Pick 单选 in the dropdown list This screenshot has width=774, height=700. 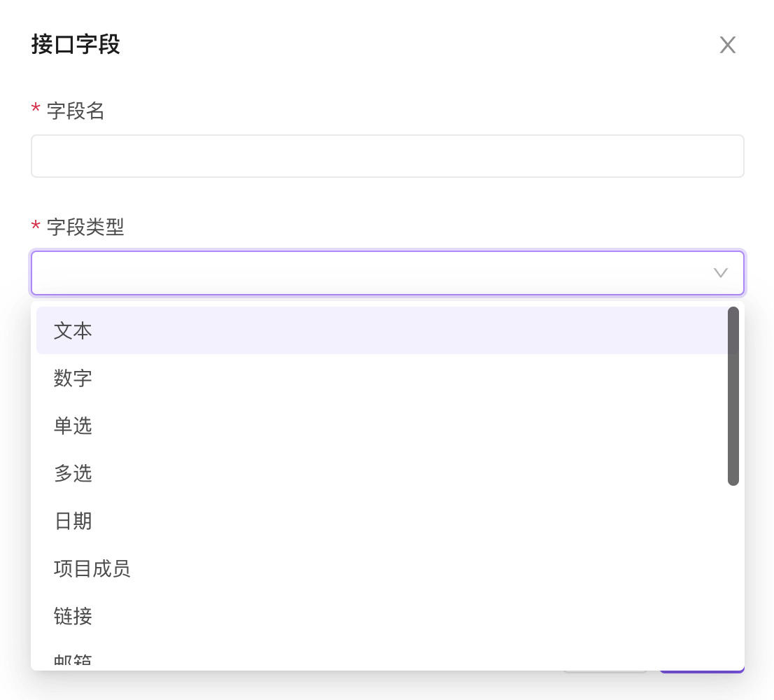pyautogui.click(x=73, y=426)
